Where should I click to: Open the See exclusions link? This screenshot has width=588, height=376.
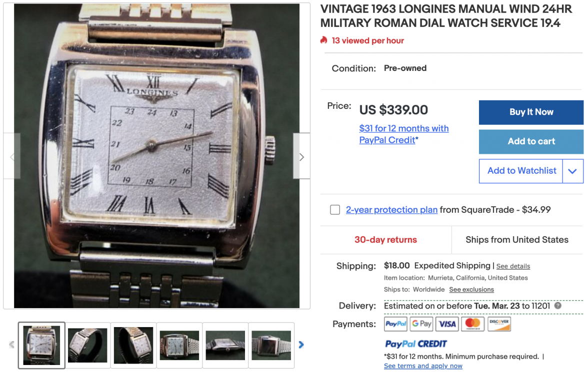471,290
